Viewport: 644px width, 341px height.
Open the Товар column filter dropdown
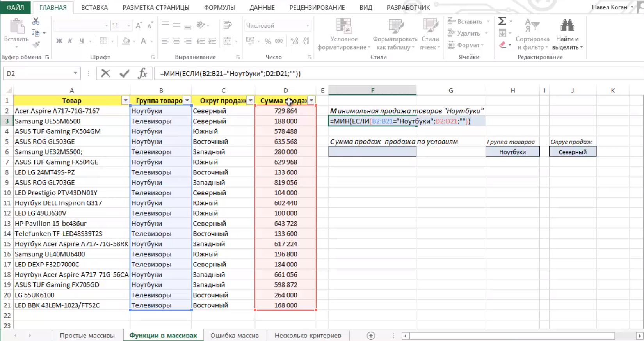(125, 101)
